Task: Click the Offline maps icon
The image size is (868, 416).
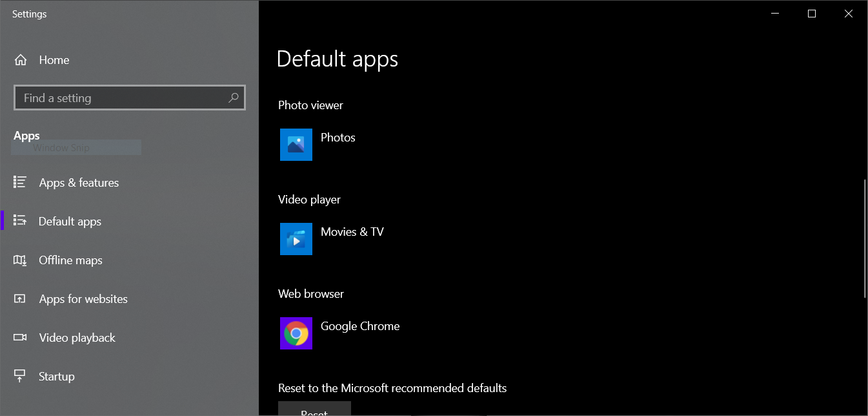Action: pos(20,260)
